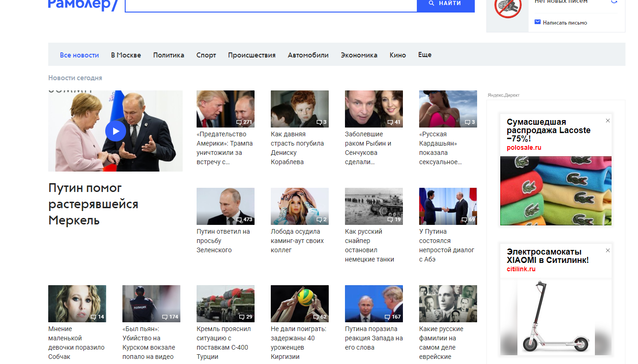Open the С-400 missile trucks thumbnail
This screenshot has width=638, height=364.
click(x=225, y=303)
